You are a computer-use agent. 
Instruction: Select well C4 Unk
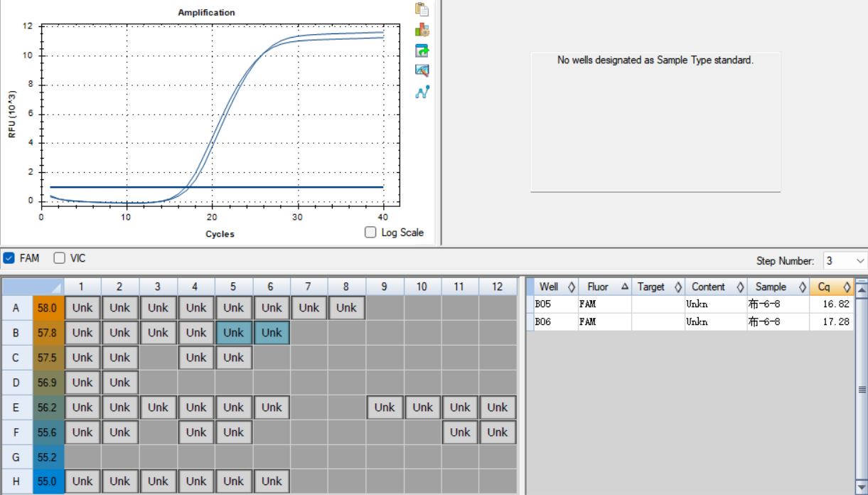click(x=196, y=358)
